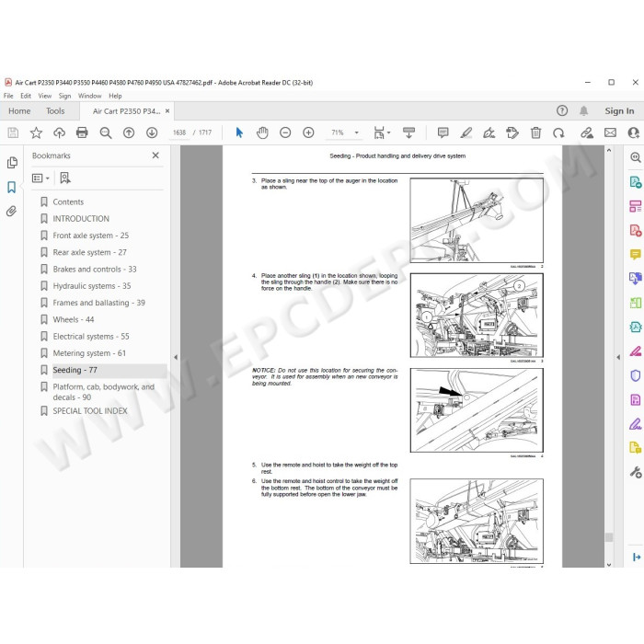
Task: Open the Help menu
Action: pyautogui.click(x=115, y=96)
